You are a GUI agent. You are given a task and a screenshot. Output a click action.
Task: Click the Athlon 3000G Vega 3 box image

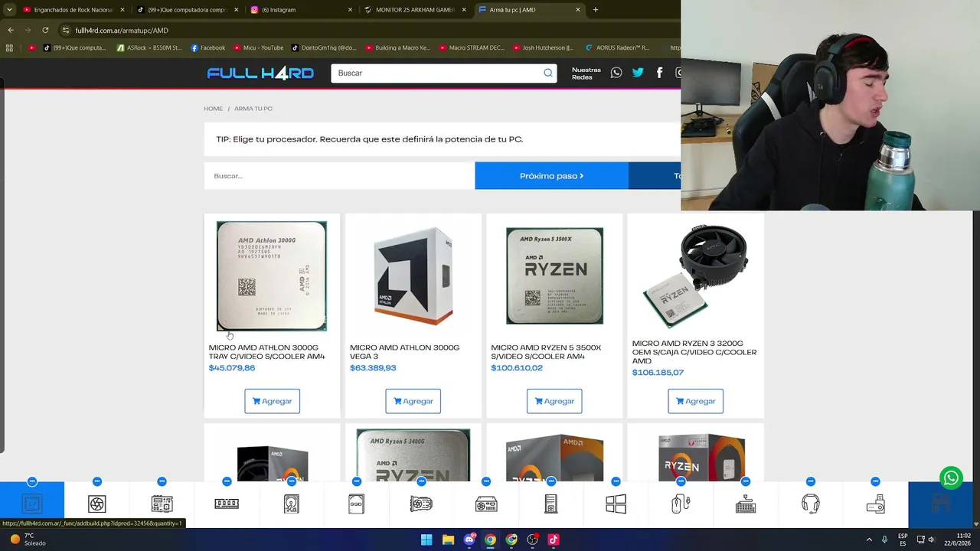(413, 276)
